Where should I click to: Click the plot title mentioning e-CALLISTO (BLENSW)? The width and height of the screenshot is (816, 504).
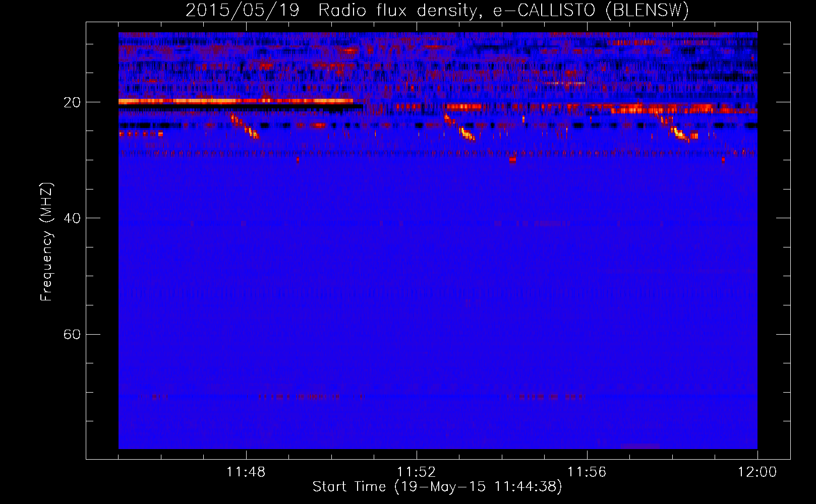tap(437, 10)
